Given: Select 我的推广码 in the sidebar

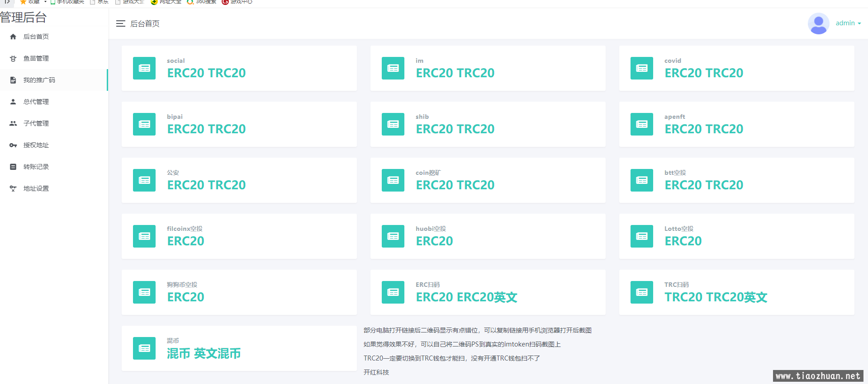Looking at the screenshot, I should coord(54,80).
